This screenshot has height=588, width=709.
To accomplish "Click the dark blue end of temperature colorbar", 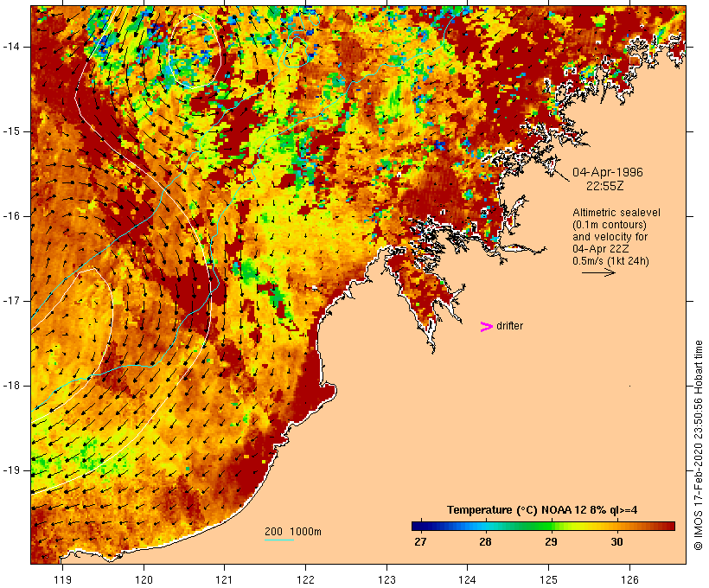I will point(420,526).
